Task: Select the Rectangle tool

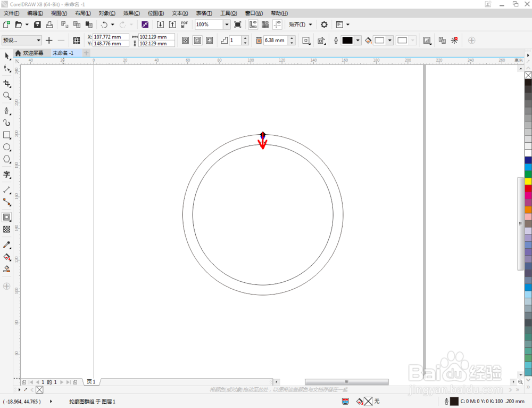Action: pyautogui.click(x=7, y=135)
